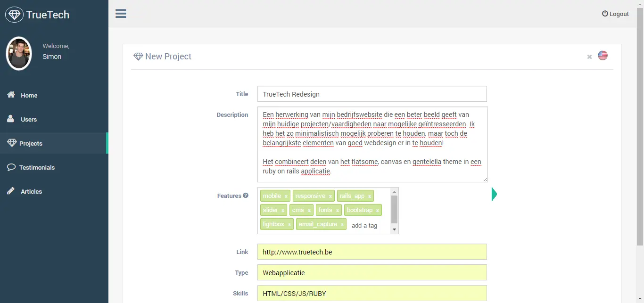Click the Users person icon in sidebar
The width and height of the screenshot is (644, 303).
click(10, 119)
